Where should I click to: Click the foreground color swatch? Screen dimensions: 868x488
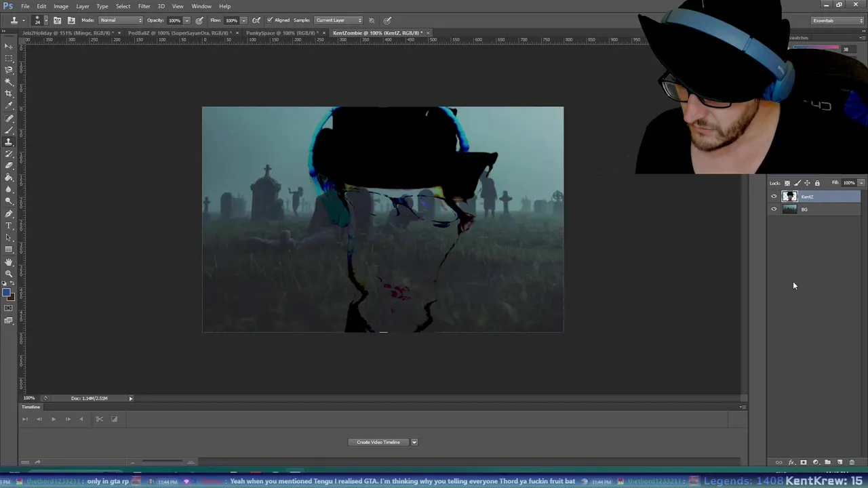click(6, 293)
